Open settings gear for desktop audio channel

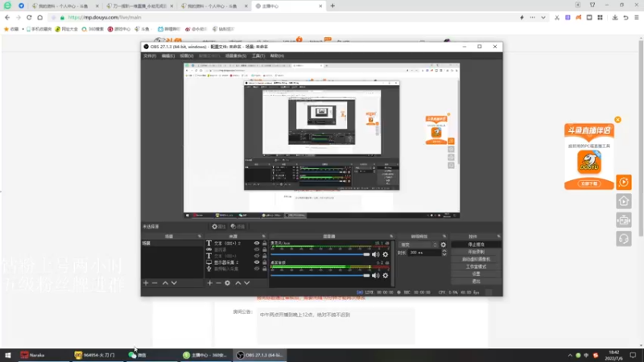tap(386, 275)
